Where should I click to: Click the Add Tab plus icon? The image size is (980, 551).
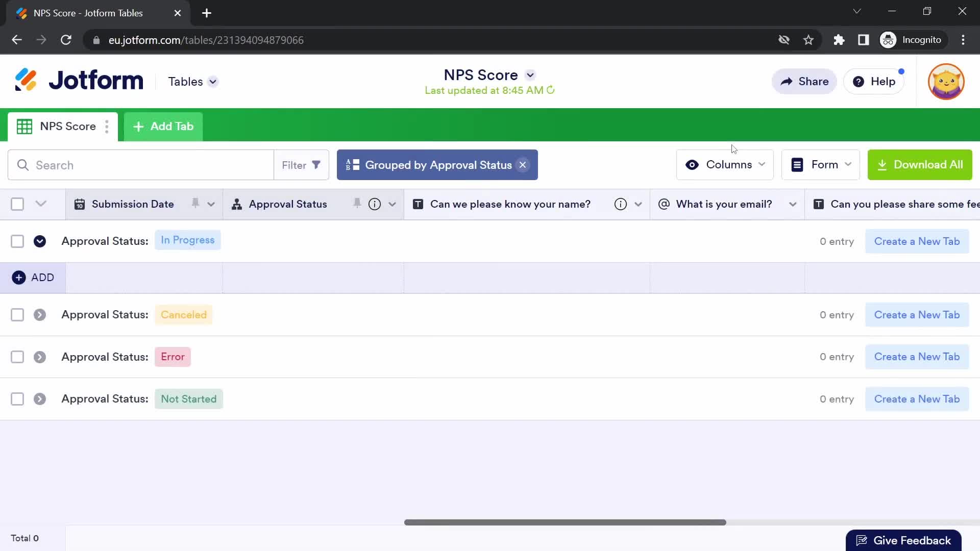(138, 127)
